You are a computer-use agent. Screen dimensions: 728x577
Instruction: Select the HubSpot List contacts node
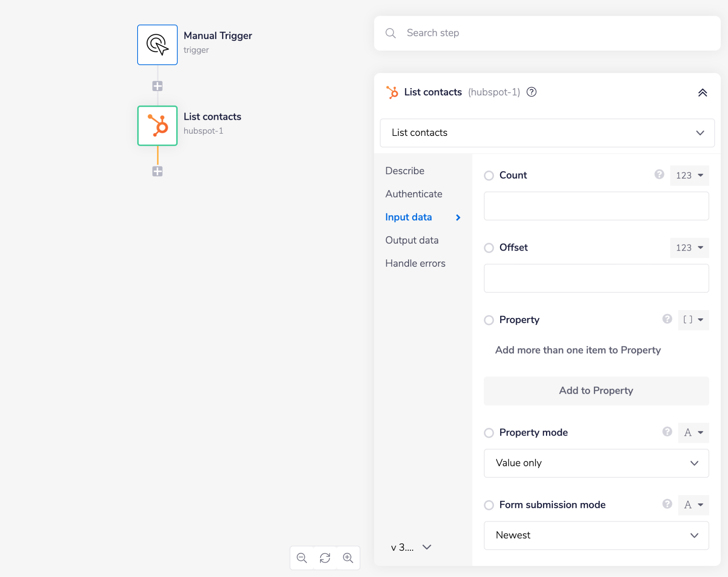click(157, 126)
